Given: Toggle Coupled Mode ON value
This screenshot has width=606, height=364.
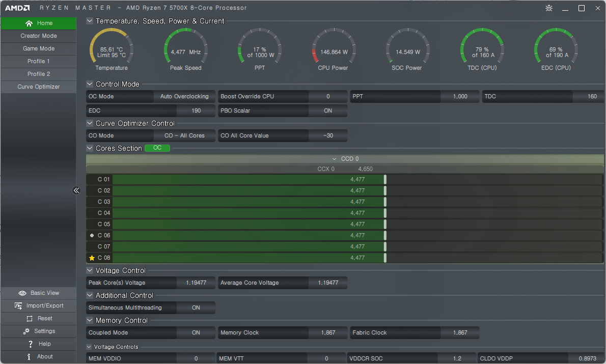Looking at the screenshot, I should (196, 333).
